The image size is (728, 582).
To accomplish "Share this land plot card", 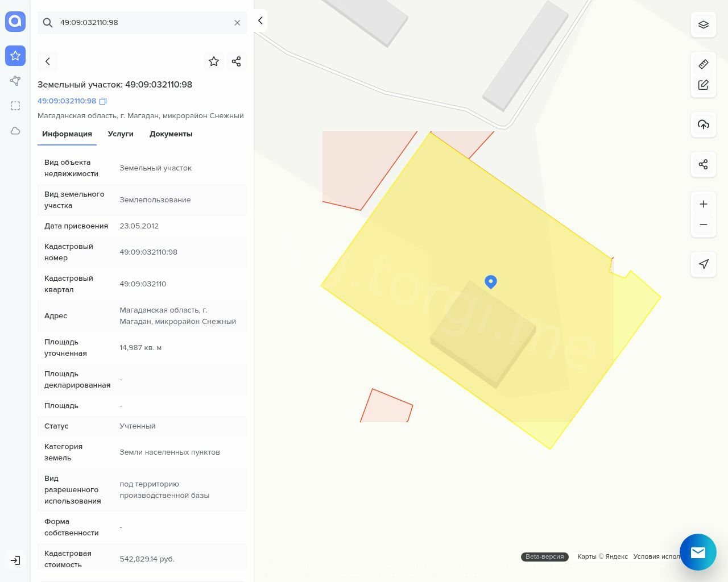I will coord(237,61).
